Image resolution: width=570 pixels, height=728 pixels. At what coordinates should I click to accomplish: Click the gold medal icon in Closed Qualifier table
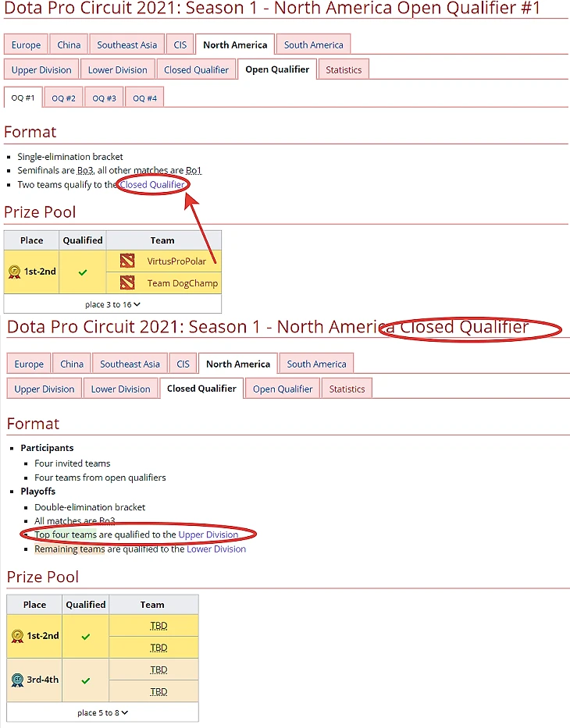pyautogui.click(x=18, y=636)
